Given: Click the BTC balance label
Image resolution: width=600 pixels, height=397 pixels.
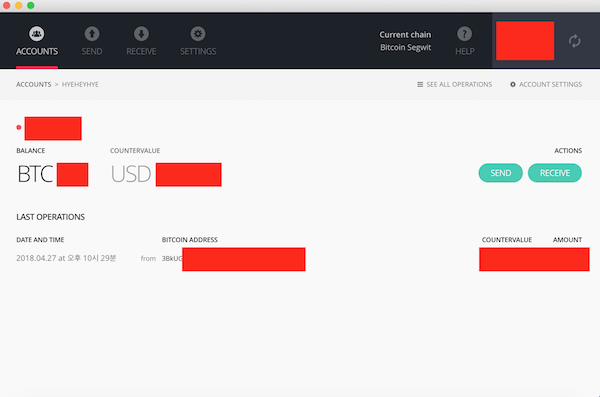Looking at the screenshot, I should (x=35, y=174).
